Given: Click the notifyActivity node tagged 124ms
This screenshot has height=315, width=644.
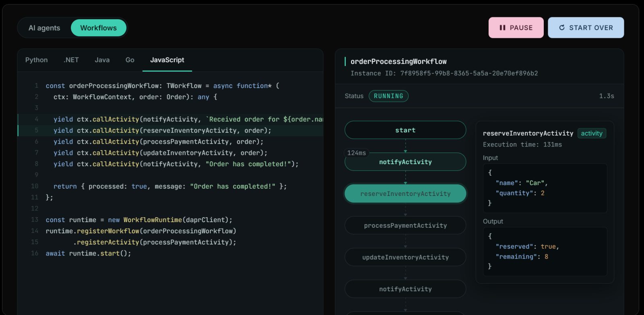Looking at the screenshot, I should [x=405, y=162].
